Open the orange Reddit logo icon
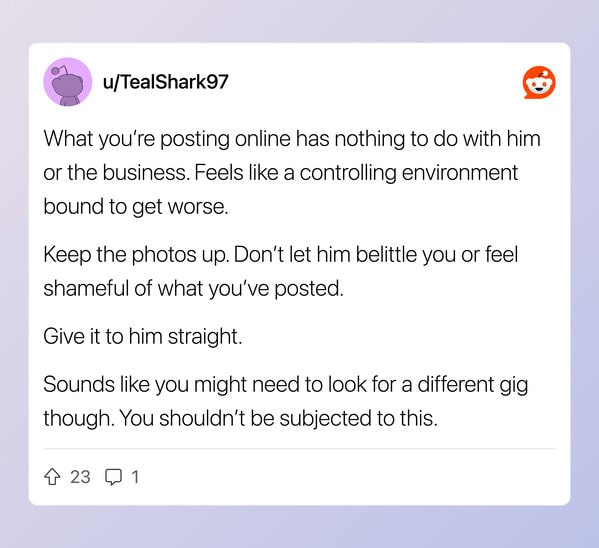The image size is (599, 548). pos(539,83)
